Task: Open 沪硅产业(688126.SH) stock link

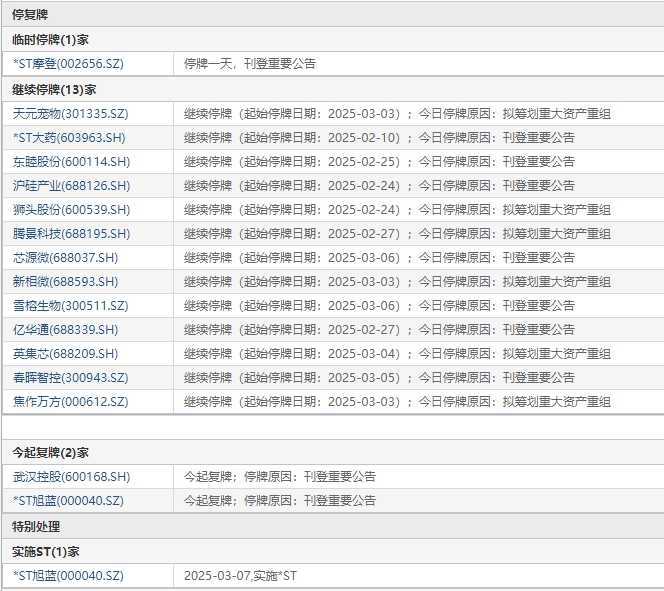Action: pyautogui.click(x=71, y=185)
